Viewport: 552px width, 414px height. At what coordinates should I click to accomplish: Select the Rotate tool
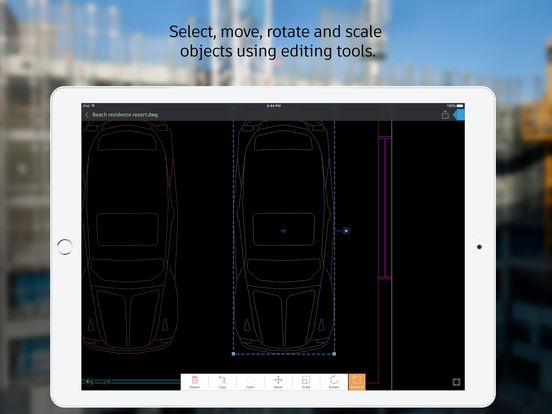[334, 382]
